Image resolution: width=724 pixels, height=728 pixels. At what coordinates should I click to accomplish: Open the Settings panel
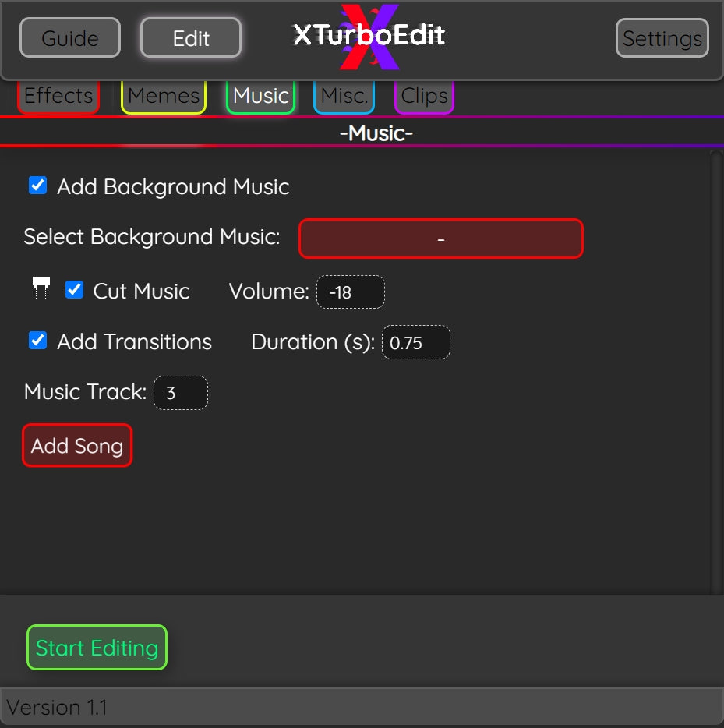click(x=662, y=37)
